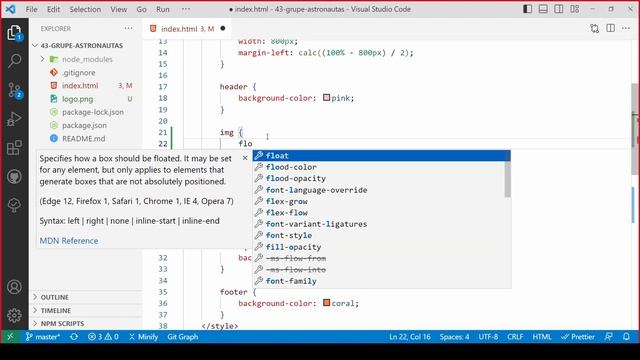Viewport: 640px width, 360px height.
Task: Open the Search view in activity bar
Action: click(x=14, y=61)
